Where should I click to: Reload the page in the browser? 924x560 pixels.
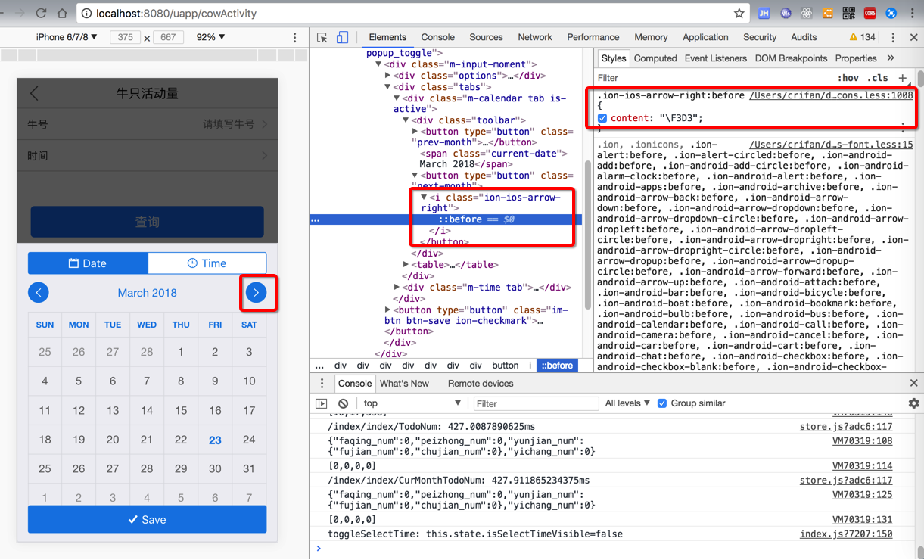(41, 13)
